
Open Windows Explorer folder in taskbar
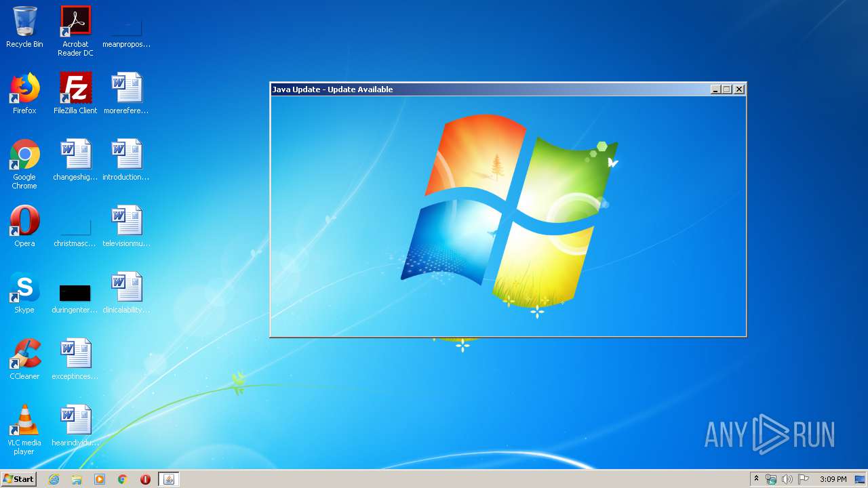[77, 479]
